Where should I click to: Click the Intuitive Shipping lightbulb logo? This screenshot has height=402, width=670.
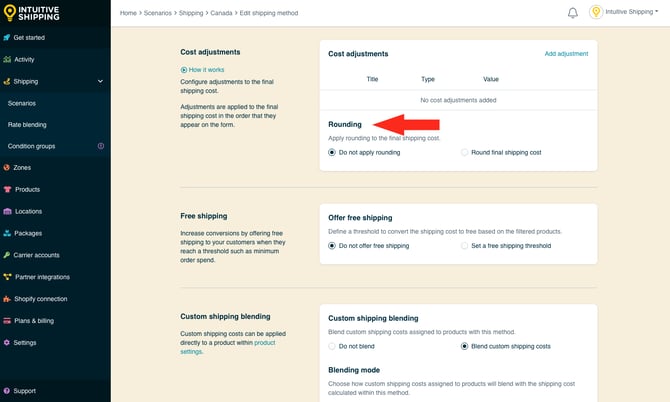coord(9,12)
